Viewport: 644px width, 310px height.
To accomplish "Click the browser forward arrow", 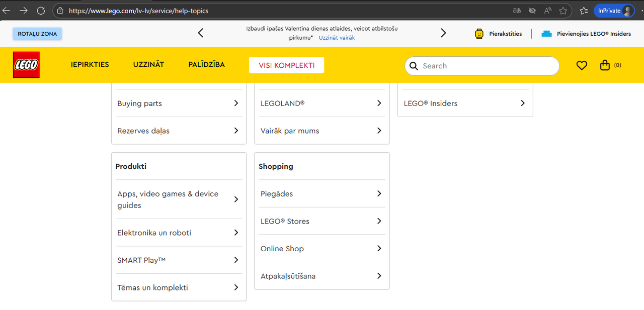I will pos(24,11).
